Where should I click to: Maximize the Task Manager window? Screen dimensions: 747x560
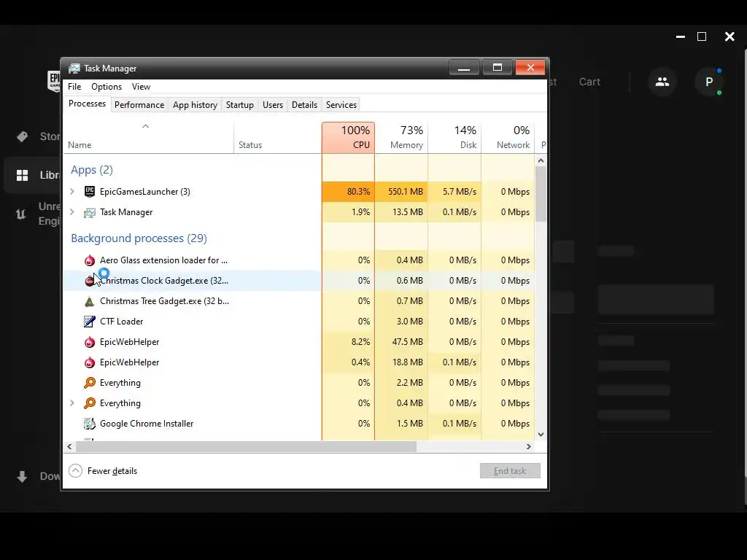(x=498, y=68)
